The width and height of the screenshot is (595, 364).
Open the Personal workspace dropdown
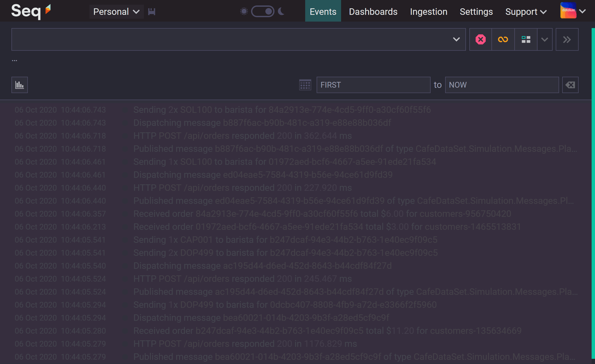point(116,12)
